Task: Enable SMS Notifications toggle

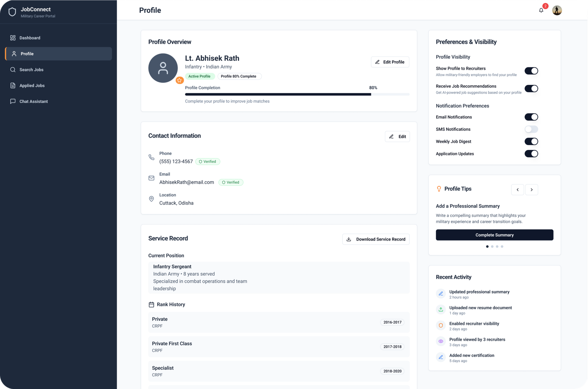Action: 531,129
